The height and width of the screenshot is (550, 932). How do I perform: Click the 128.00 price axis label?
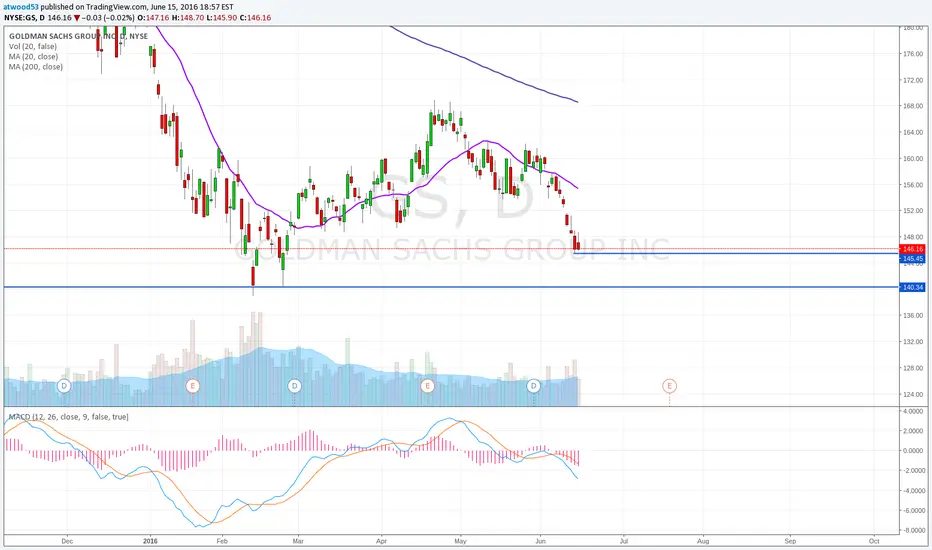[x=914, y=368]
